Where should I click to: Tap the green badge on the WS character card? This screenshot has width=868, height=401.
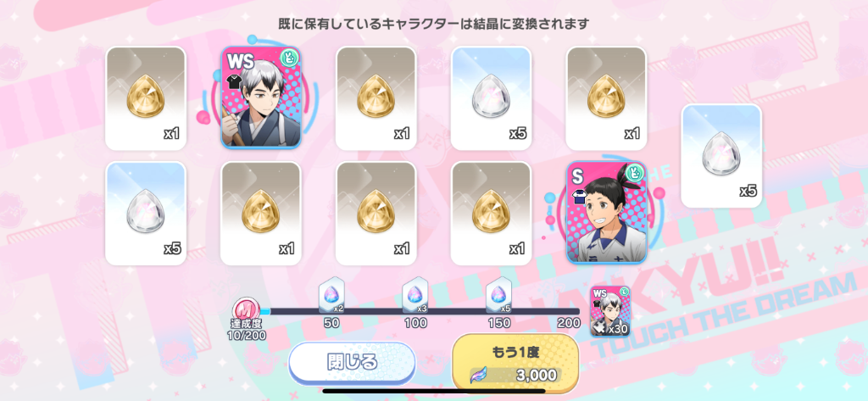[290, 58]
